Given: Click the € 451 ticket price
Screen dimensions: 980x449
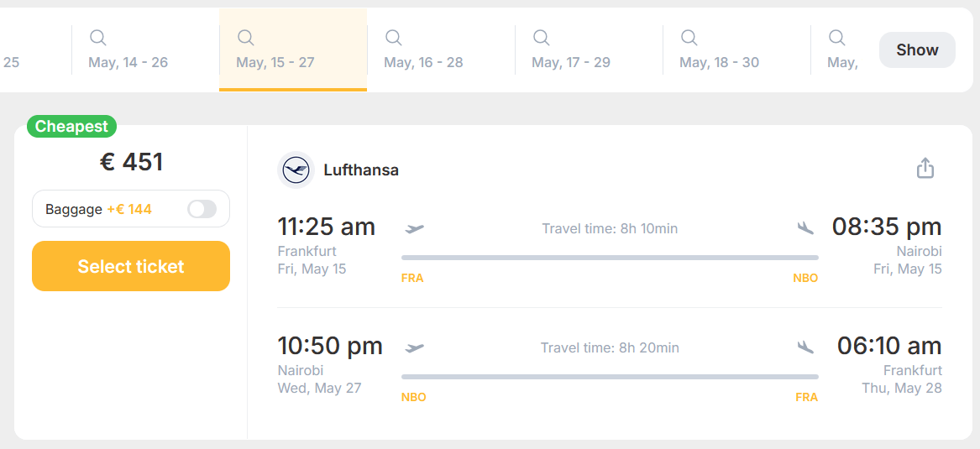Looking at the screenshot, I should pos(131,162).
